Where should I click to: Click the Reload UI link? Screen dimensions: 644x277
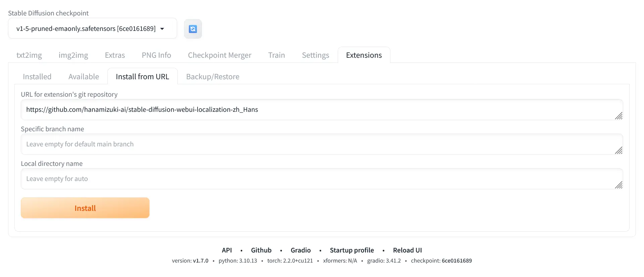[408, 250]
